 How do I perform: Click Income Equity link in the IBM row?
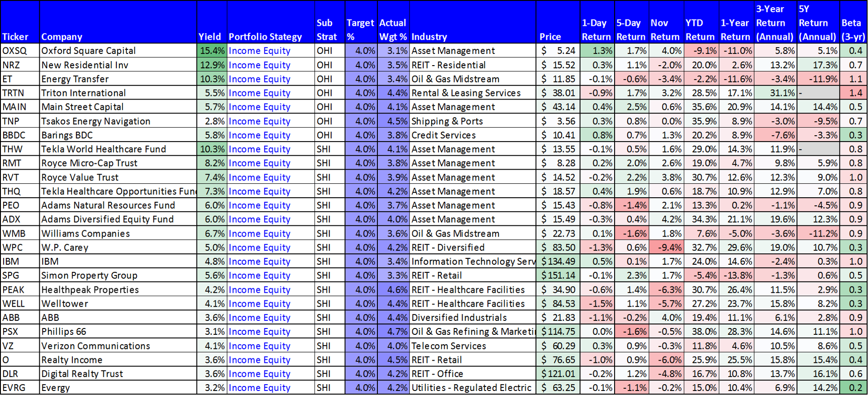pos(259,262)
